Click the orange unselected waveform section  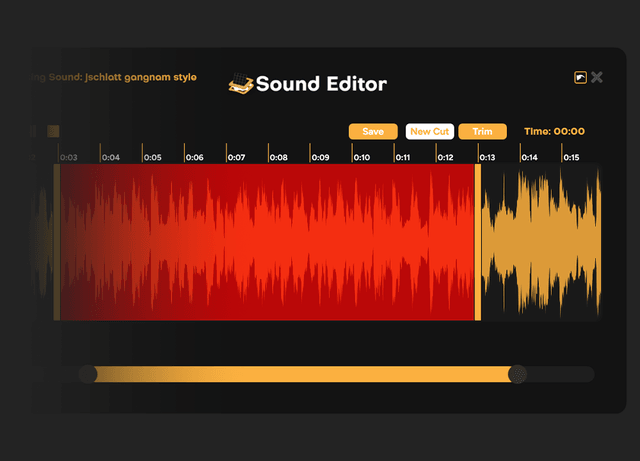pyautogui.click(x=541, y=242)
